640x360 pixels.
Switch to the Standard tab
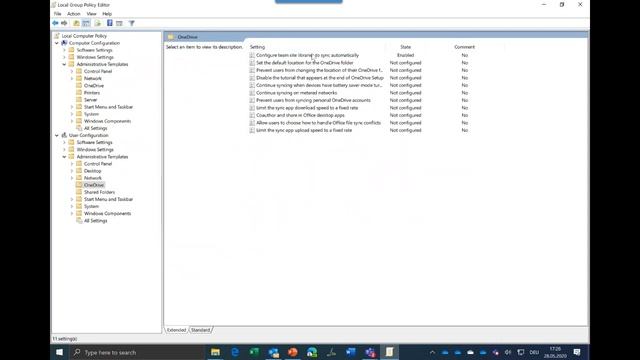coord(200,330)
